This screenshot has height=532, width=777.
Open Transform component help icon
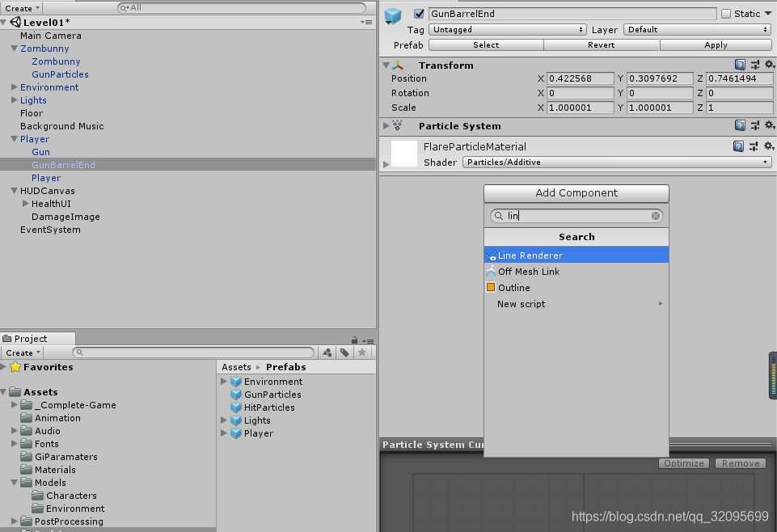coord(739,65)
